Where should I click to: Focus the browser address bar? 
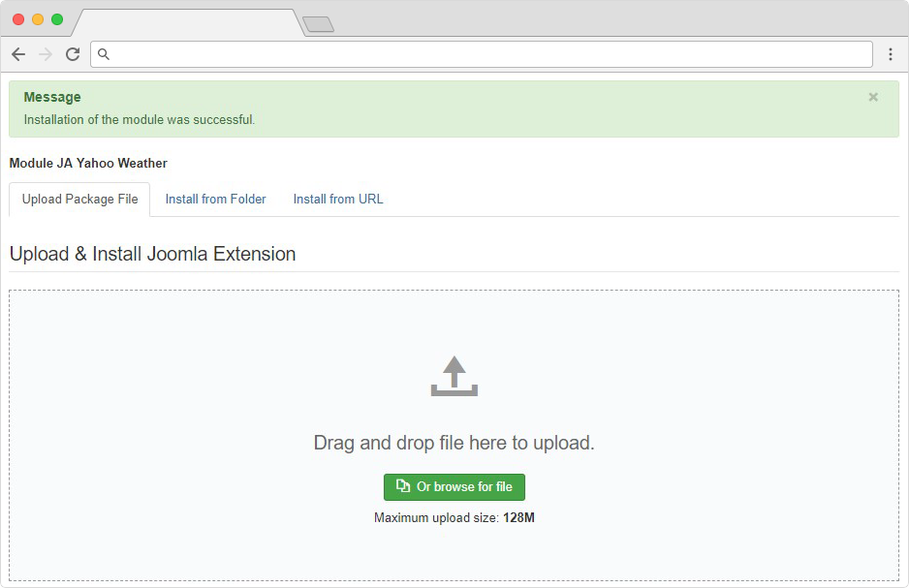[x=482, y=54]
